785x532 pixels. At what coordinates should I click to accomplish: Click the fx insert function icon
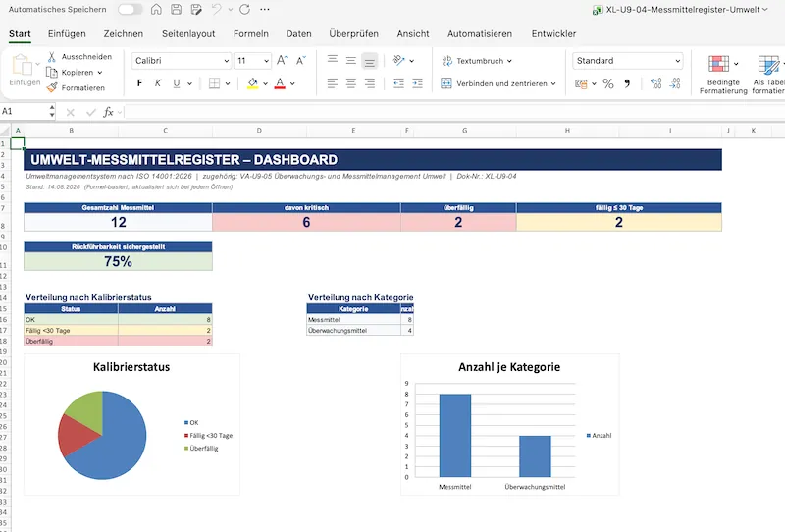(108, 112)
